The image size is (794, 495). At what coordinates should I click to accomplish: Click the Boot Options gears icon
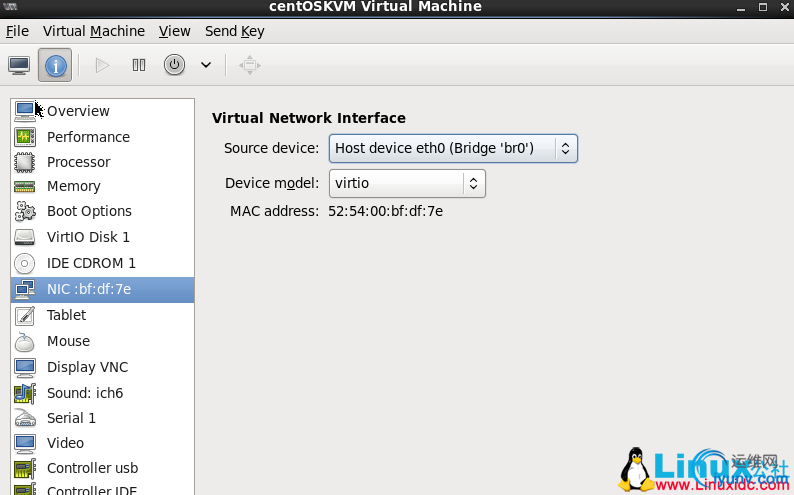coord(25,211)
